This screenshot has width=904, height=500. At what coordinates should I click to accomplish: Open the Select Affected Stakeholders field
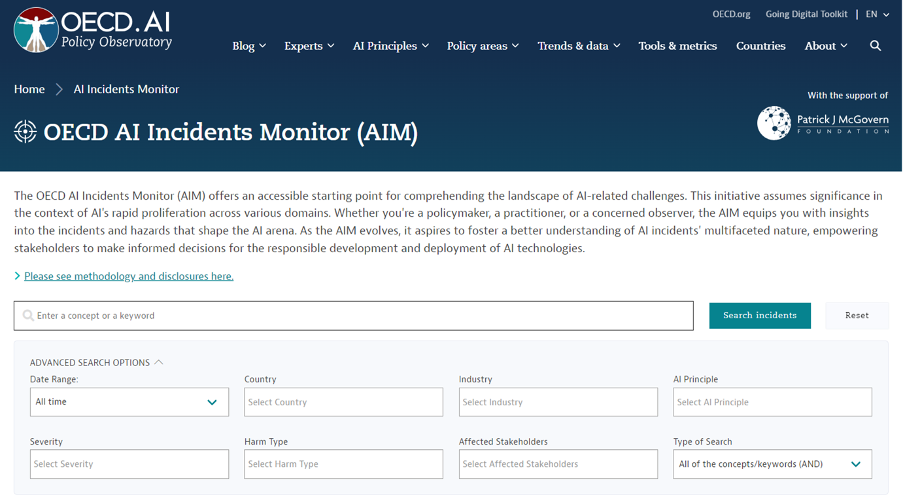coord(558,464)
